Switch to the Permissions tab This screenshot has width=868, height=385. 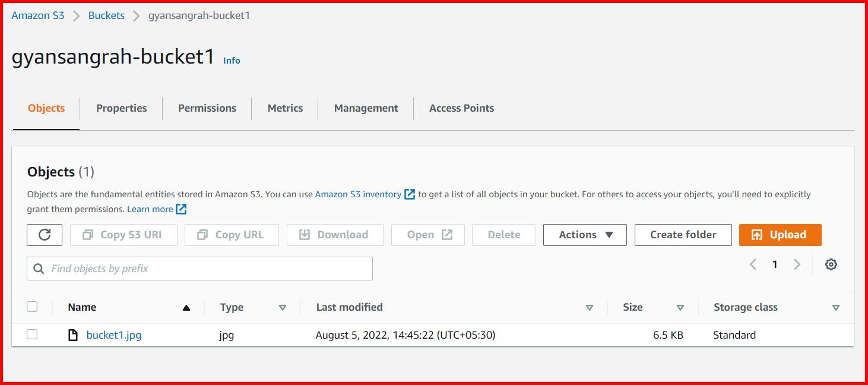[x=207, y=108]
